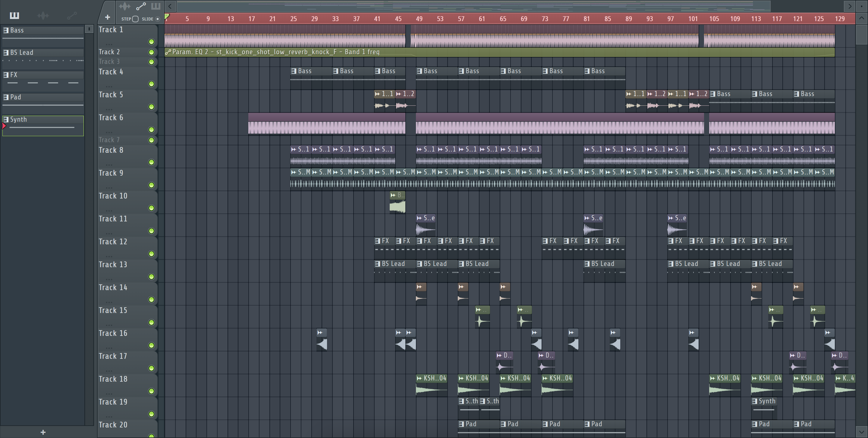This screenshot has width=868, height=438.
Task: Toggle the STEP mode option
Action: click(x=135, y=19)
